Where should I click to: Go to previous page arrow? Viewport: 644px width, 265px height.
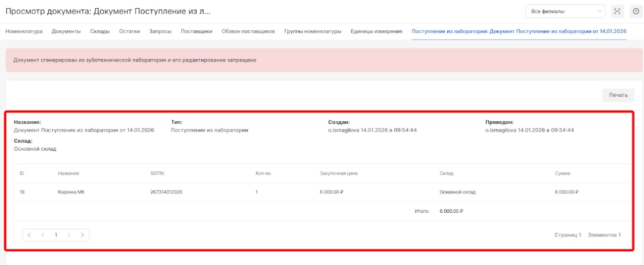(43, 235)
